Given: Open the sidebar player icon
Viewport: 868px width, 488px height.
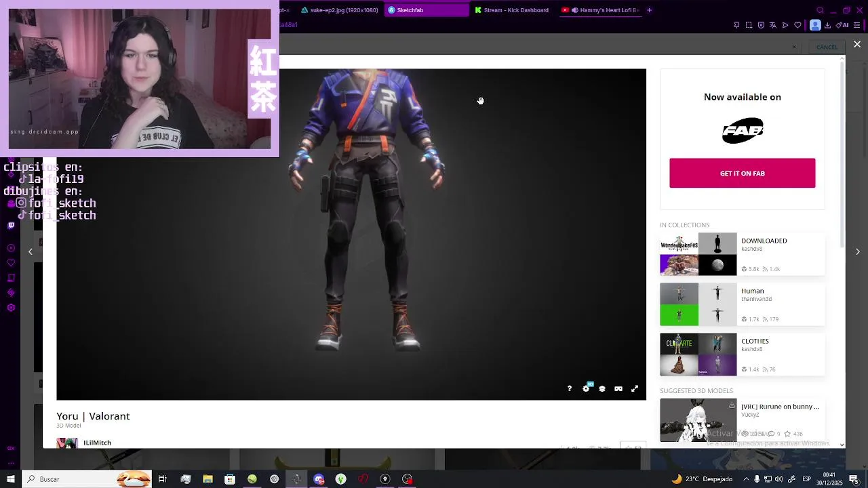Looking at the screenshot, I should (x=11, y=248).
